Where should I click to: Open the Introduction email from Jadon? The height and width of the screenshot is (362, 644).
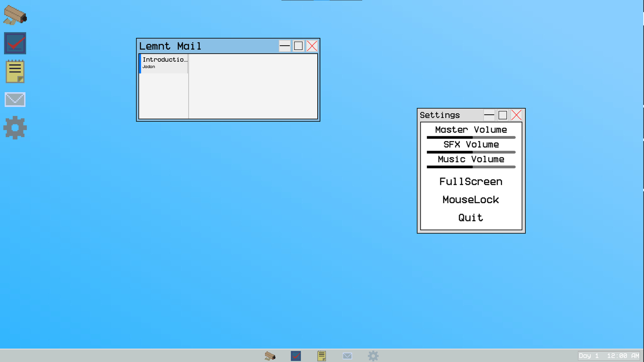164,63
